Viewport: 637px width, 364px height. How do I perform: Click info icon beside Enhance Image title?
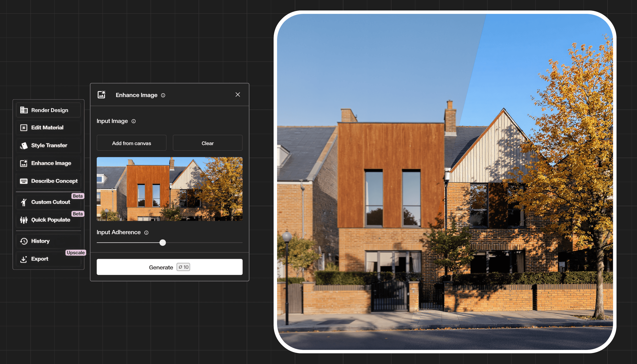click(x=163, y=95)
